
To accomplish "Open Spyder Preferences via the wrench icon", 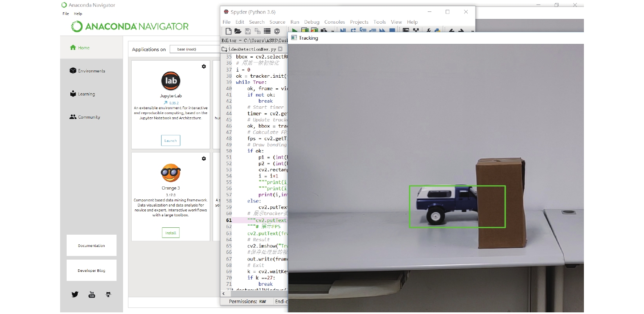I will [x=429, y=31].
